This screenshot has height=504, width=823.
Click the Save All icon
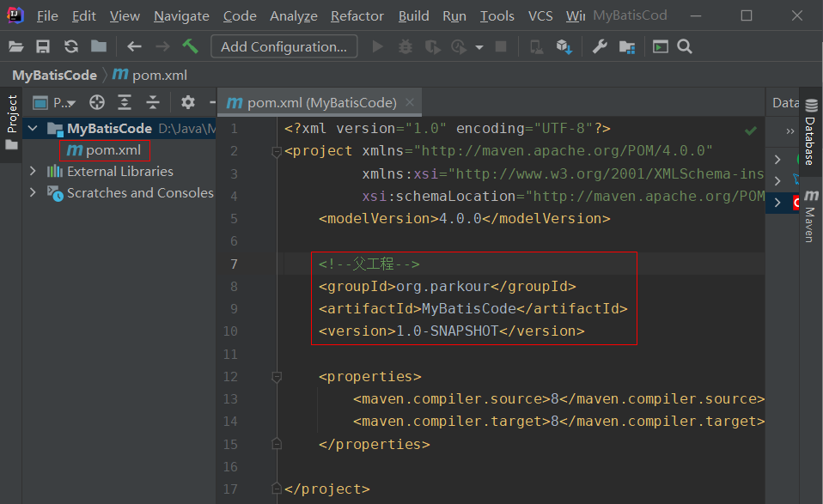(43, 46)
